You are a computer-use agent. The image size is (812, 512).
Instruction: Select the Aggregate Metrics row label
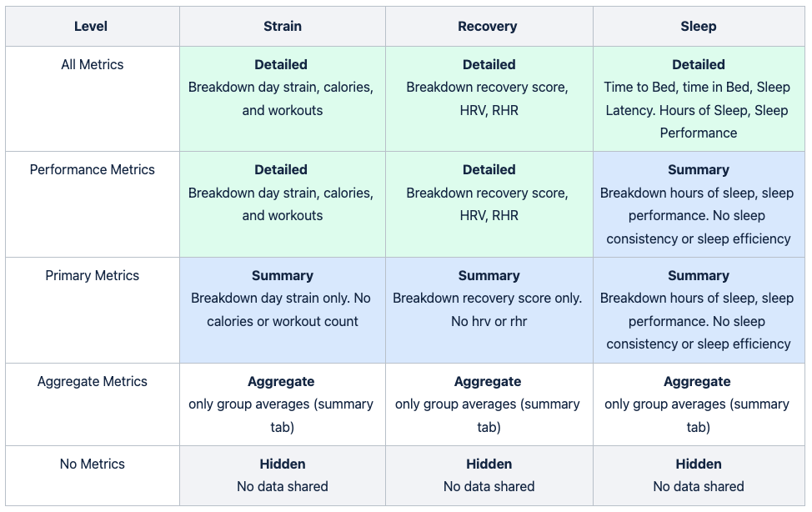click(x=92, y=382)
